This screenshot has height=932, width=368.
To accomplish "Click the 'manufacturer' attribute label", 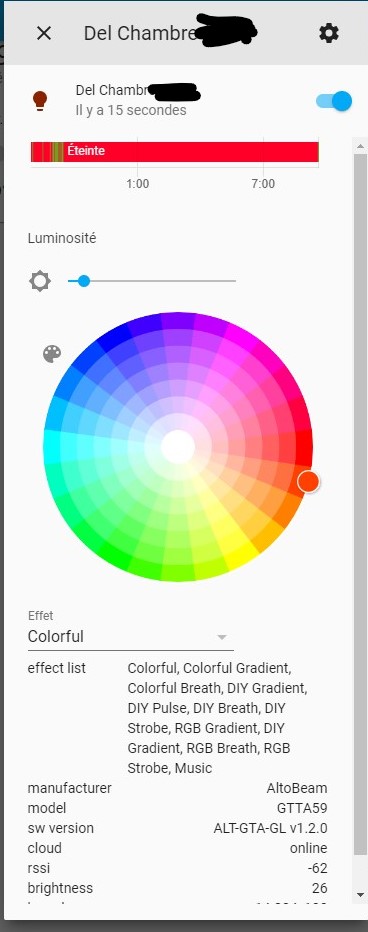I will point(70,788).
